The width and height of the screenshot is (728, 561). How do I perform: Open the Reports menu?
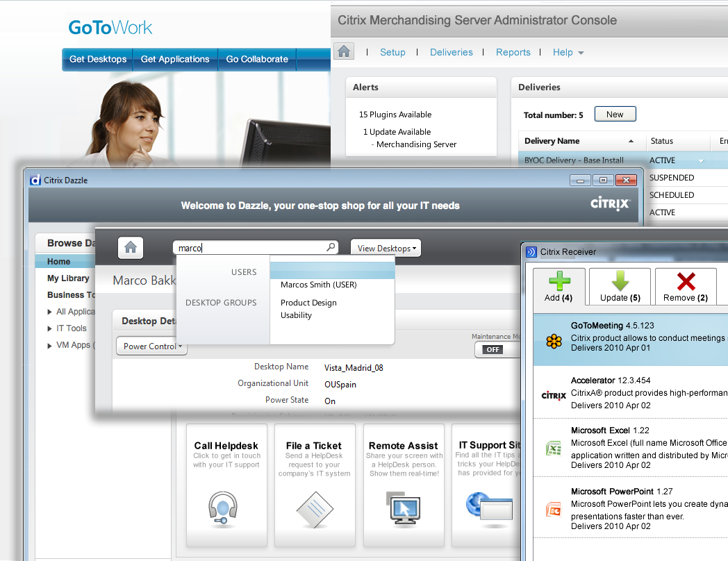point(513,53)
